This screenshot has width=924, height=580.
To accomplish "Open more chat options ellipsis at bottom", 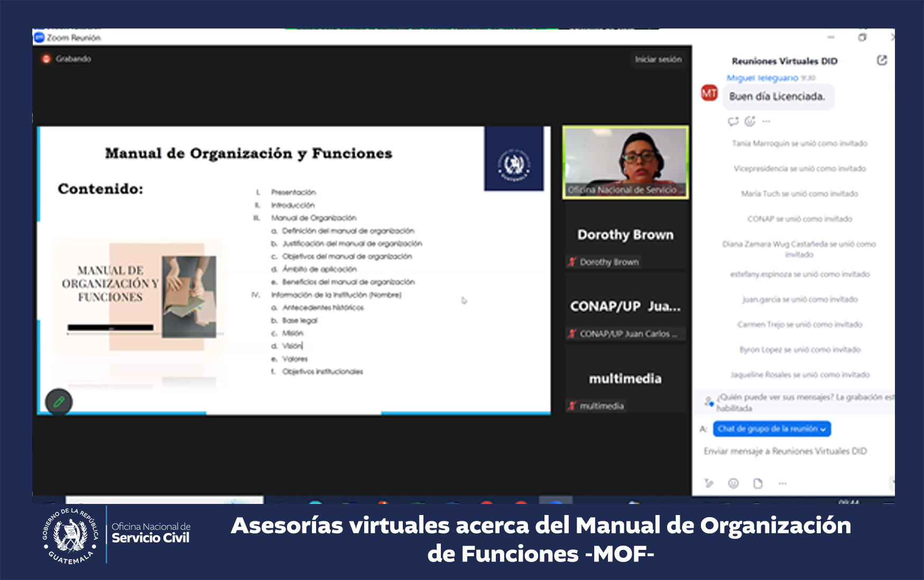I will pos(782,483).
